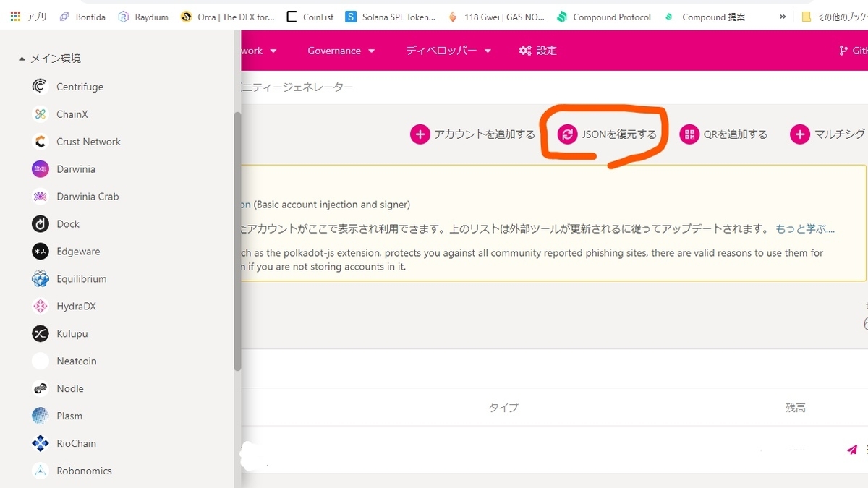This screenshot has width=868, height=488.
Task: Click the Dock network logo icon
Action: click(x=41, y=224)
